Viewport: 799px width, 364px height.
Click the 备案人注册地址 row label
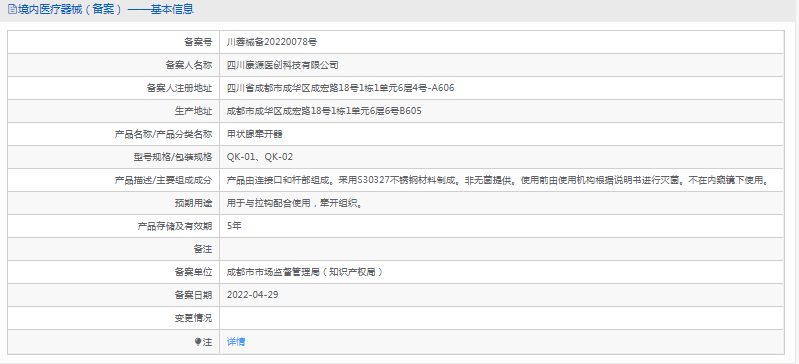[x=179, y=88]
